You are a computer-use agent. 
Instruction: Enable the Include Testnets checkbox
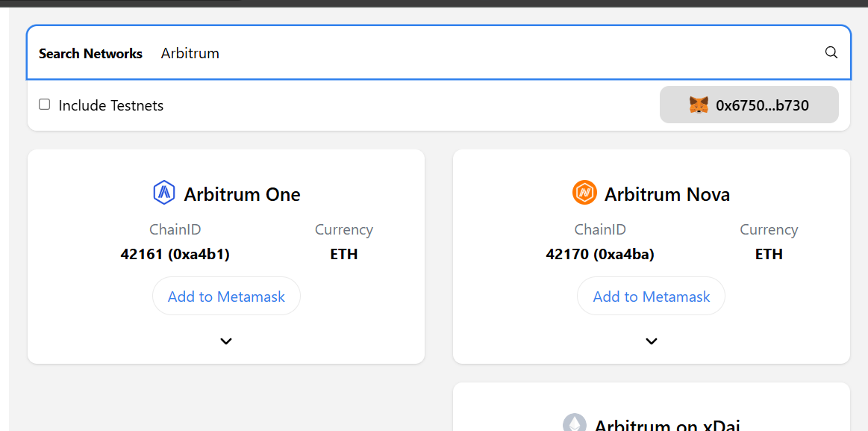44,104
